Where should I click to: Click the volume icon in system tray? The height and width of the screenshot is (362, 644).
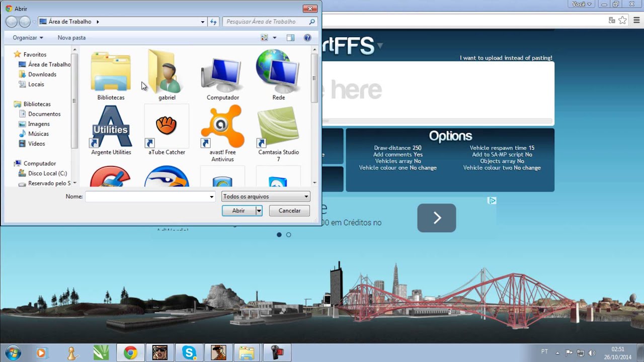pos(592,353)
